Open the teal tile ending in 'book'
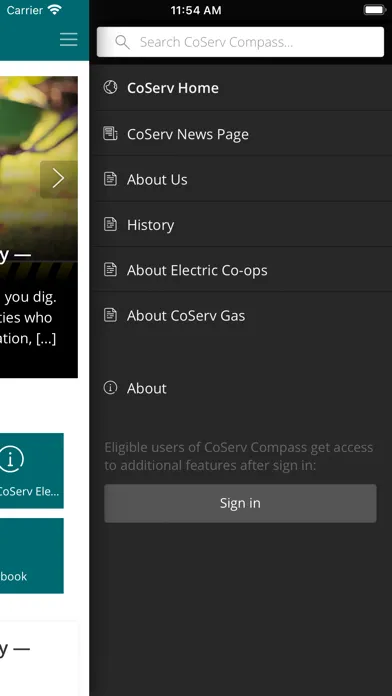This screenshot has height=696, width=392. click(x=32, y=556)
